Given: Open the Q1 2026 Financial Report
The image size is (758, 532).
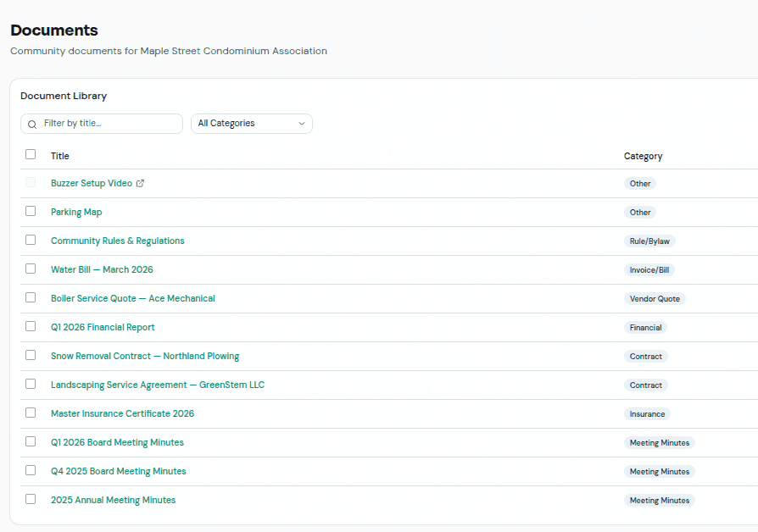Looking at the screenshot, I should pos(103,327).
